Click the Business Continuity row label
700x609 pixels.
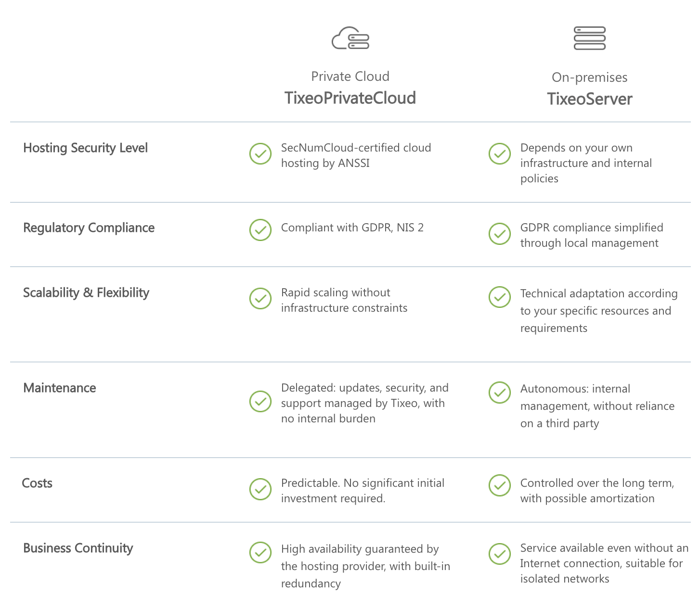[78, 548]
